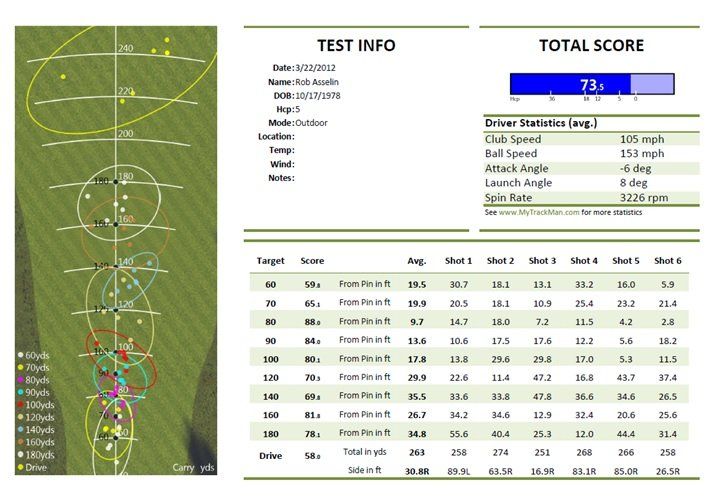This screenshot has height=496, width=710.
Task: Click the 60yds legend dot
Action: [x=22, y=355]
